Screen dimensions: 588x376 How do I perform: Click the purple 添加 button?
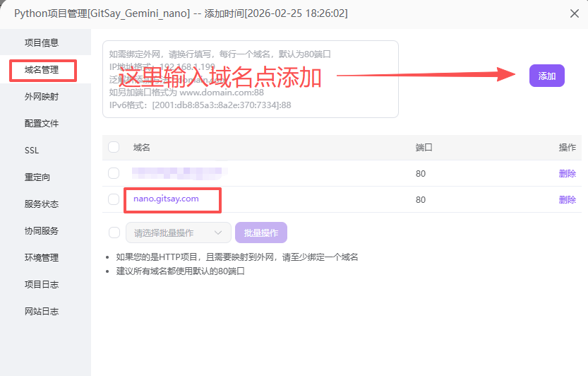(x=546, y=76)
